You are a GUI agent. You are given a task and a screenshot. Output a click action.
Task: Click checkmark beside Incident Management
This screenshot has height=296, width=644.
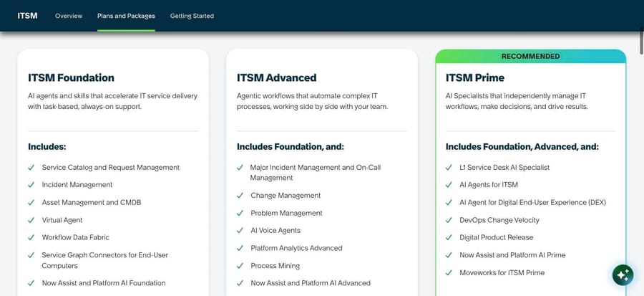(x=31, y=185)
